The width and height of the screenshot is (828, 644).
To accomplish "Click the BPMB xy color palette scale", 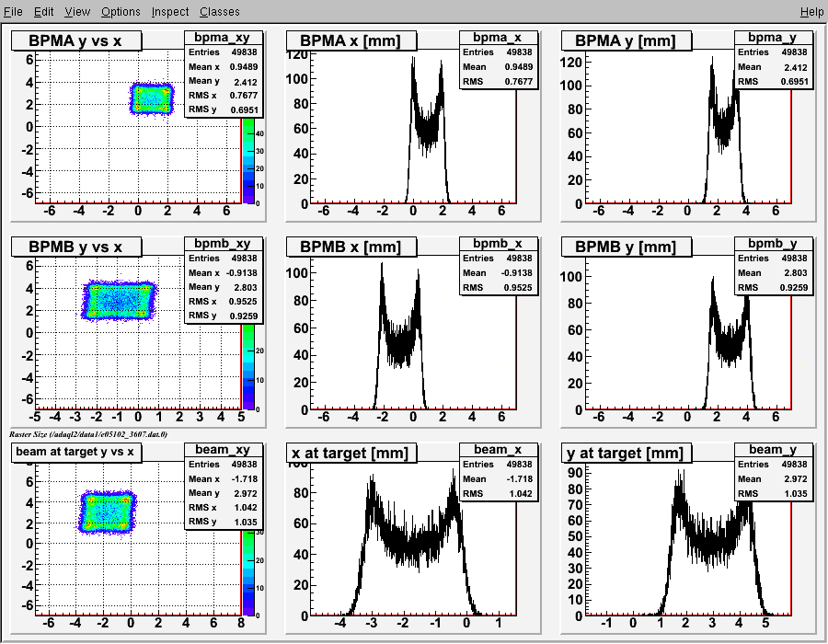I will [248, 366].
